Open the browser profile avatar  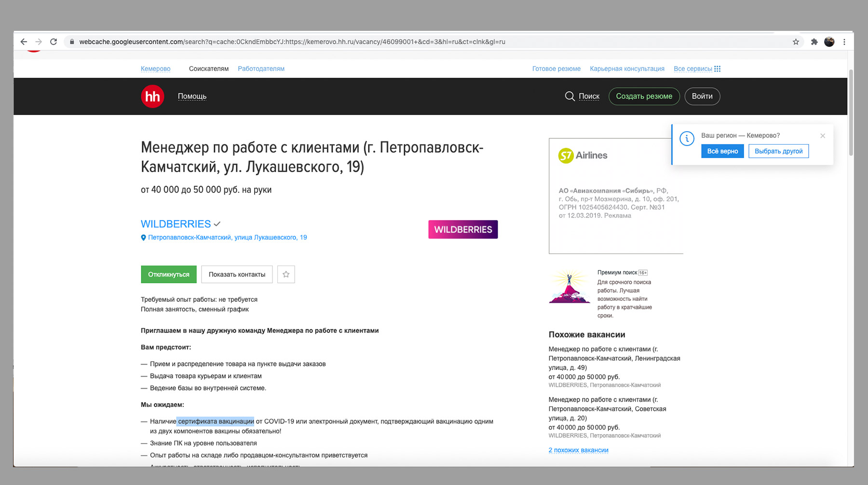click(829, 42)
